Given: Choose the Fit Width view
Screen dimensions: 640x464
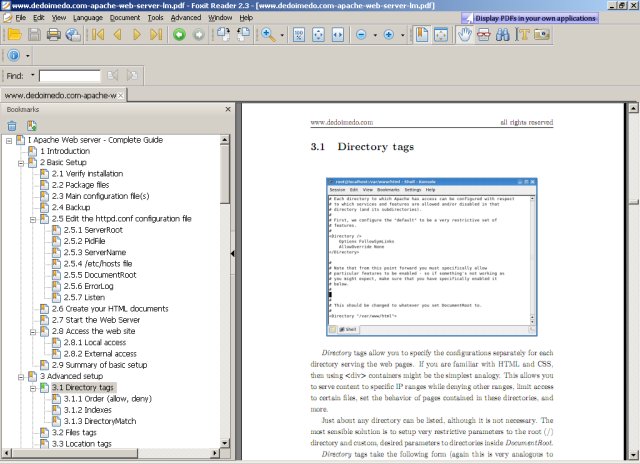Looking at the screenshot, I should click(x=338, y=35).
